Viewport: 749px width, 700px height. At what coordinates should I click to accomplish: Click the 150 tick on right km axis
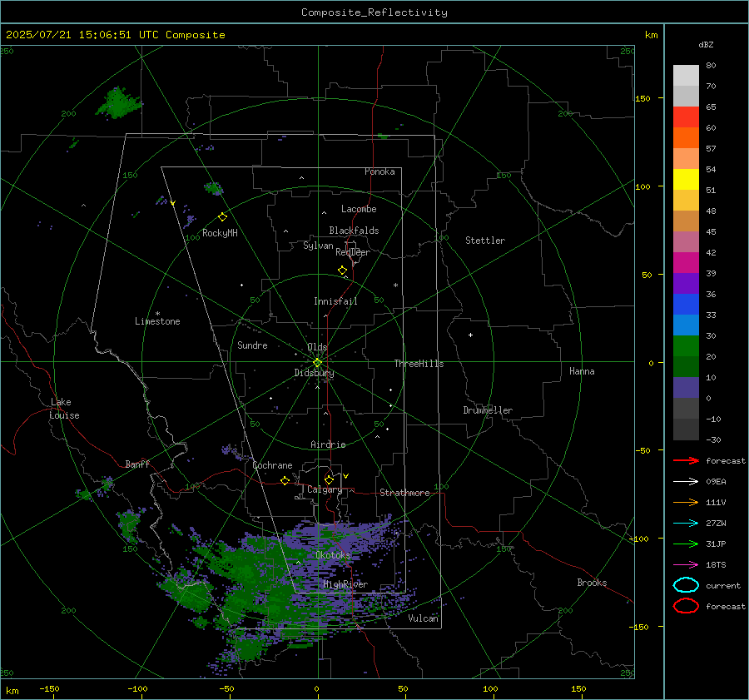(642, 98)
